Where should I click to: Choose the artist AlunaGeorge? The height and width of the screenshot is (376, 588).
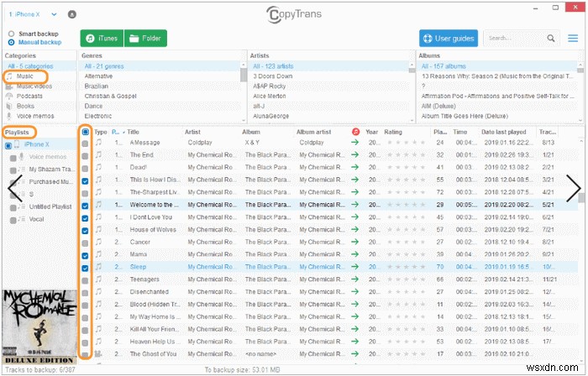[271, 116]
